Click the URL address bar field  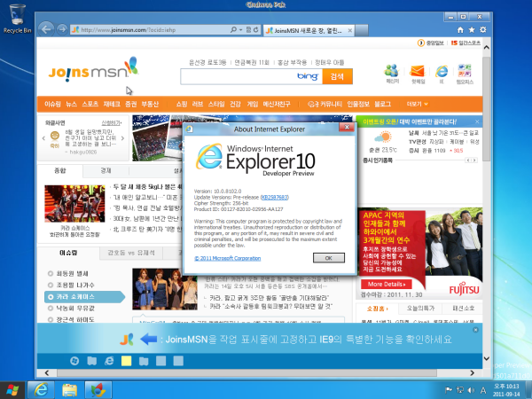149,30
